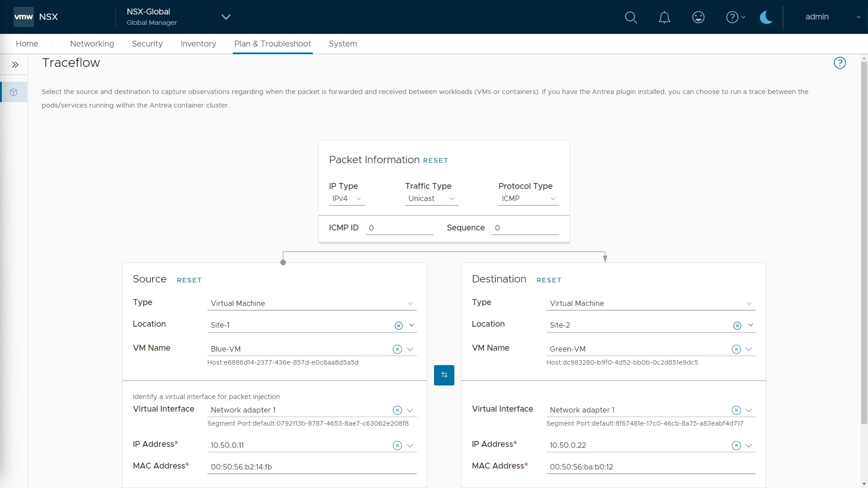Reset the Packet Information section
The width and height of the screenshot is (868, 488).
(435, 160)
